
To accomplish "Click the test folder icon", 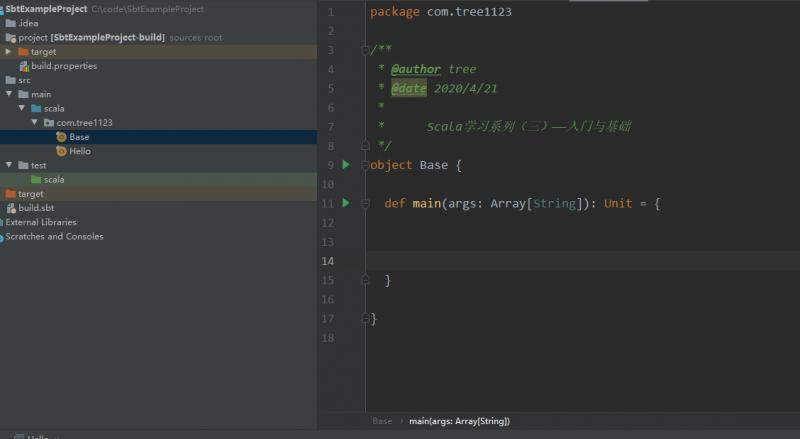I will pyautogui.click(x=23, y=165).
